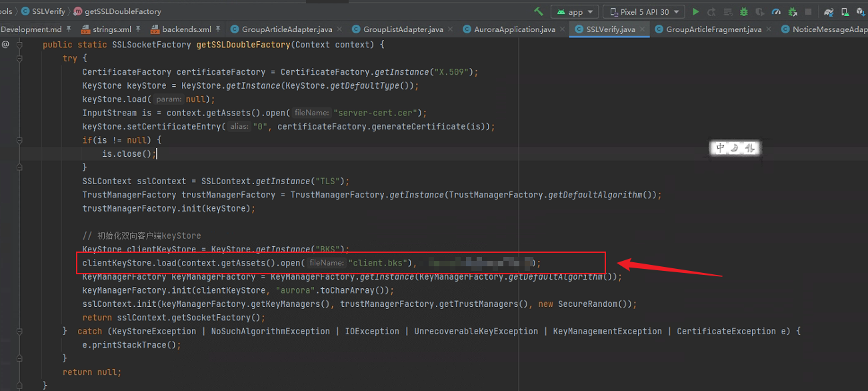Image resolution: width=868 pixels, height=391 pixels.
Task: Click Sync Project with Gradle Files icon
Action: point(829,12)
